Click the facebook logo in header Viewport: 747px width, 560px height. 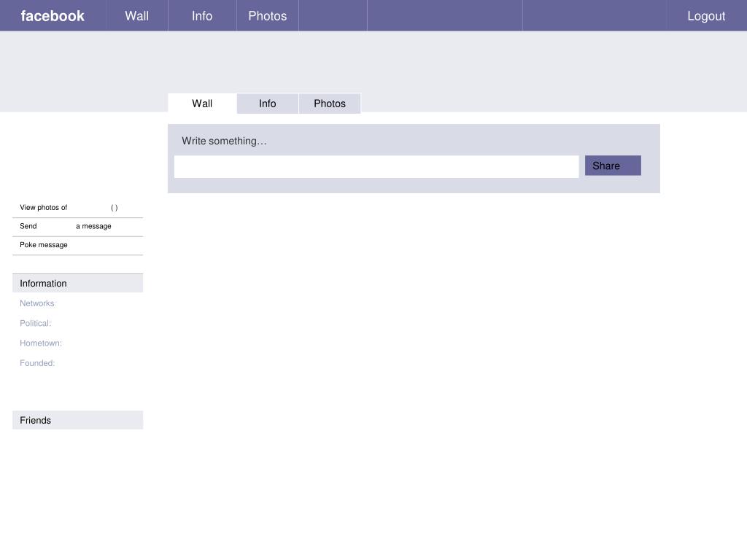[x=53, y=16]
